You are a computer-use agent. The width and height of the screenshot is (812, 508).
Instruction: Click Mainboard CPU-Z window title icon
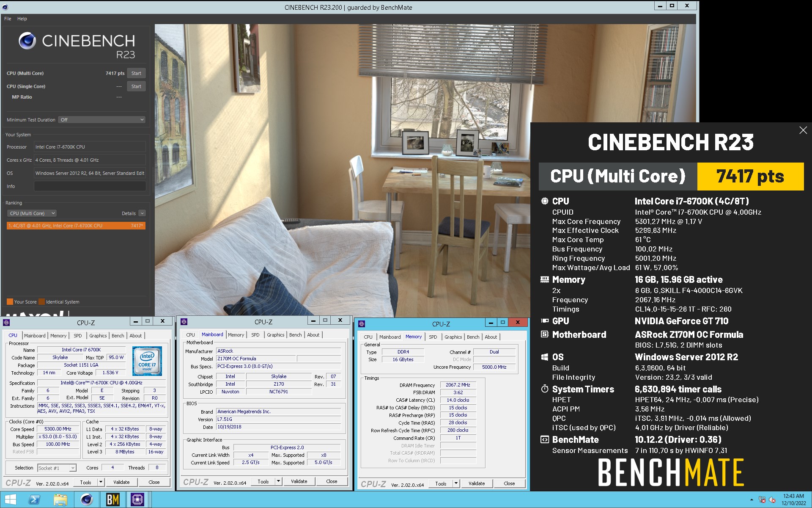pos(184,322)
